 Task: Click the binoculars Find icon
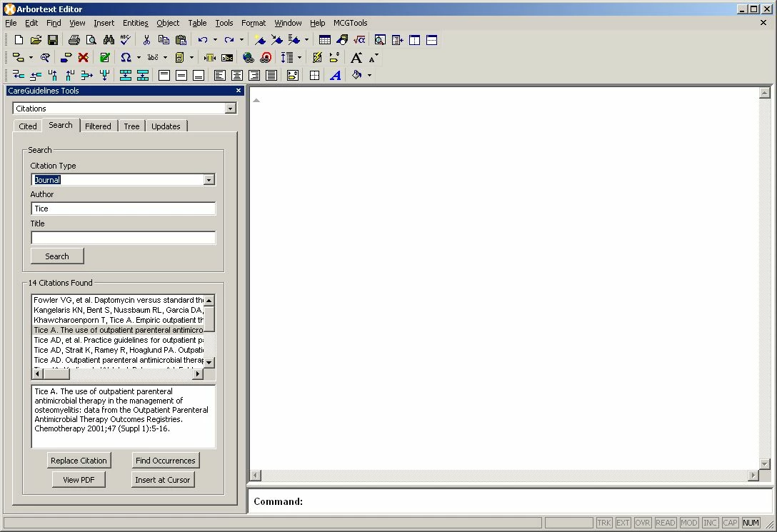pyautogui.click(x=109, y=40)
